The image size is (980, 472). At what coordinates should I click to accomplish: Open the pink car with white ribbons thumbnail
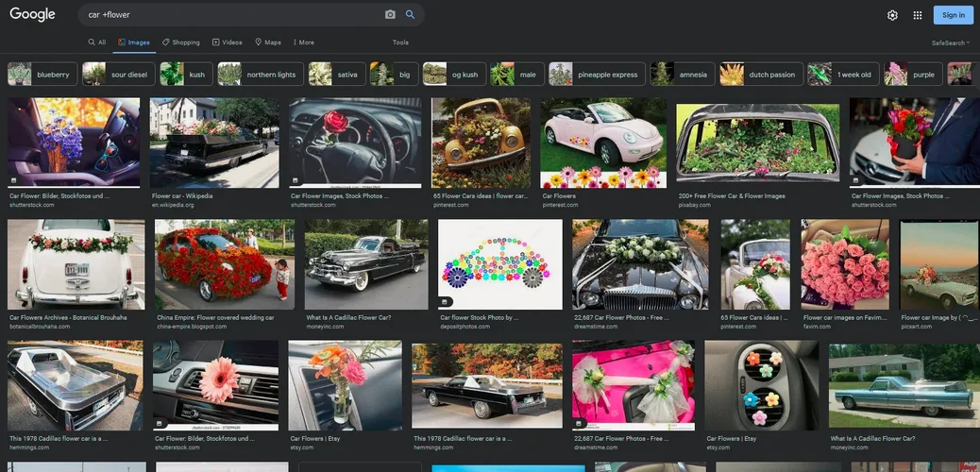pos(634,385)
